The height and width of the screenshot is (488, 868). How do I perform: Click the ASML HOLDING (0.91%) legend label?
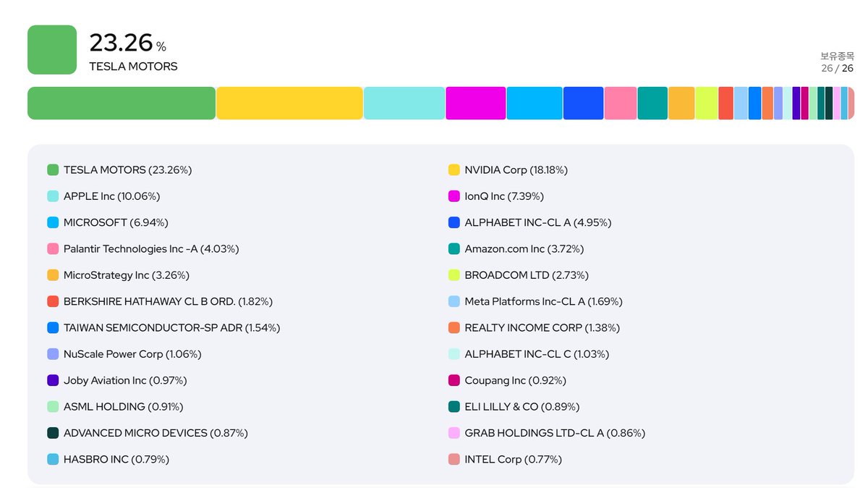[x=124, y=407]
